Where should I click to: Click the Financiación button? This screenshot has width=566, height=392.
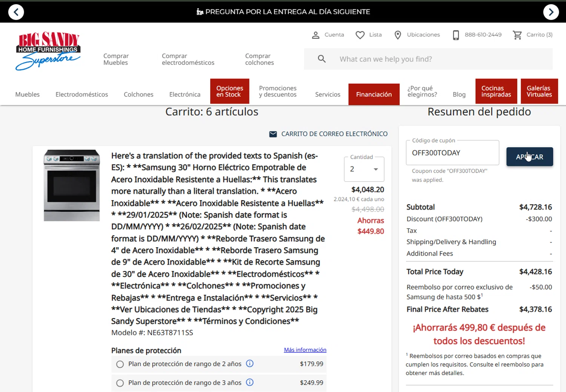tap(374, 94)
